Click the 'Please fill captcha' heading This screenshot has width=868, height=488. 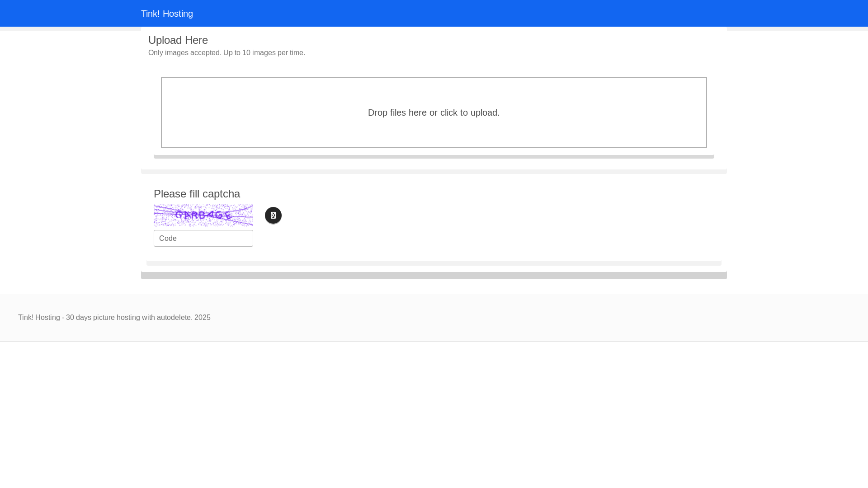click(197, 194)
